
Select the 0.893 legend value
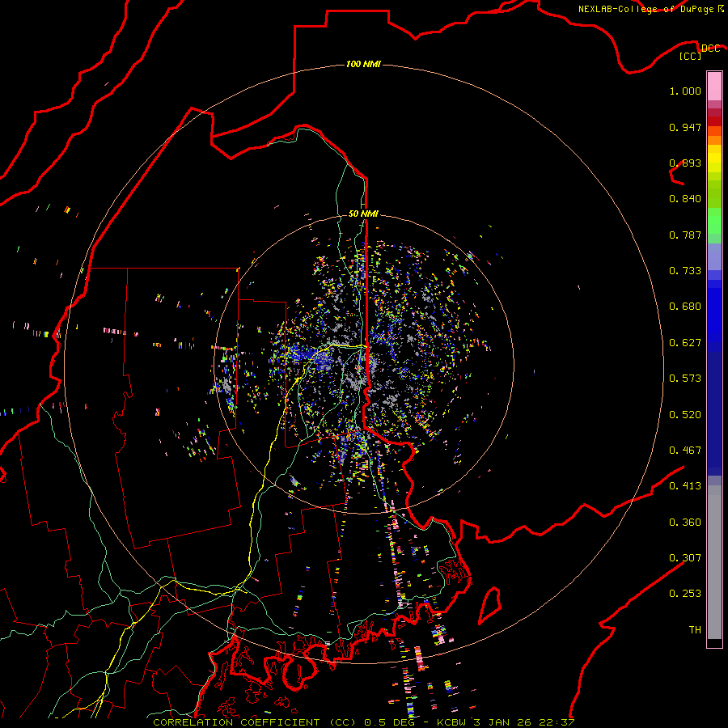[x=685, y=163]
